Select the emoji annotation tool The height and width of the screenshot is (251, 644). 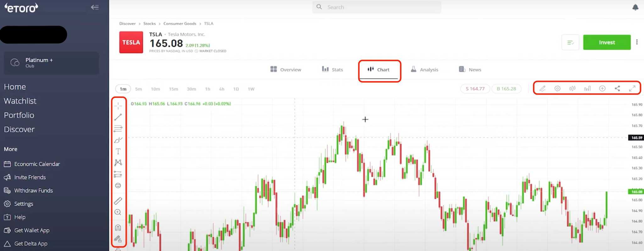pyautogui.click(x=118, y=186)
